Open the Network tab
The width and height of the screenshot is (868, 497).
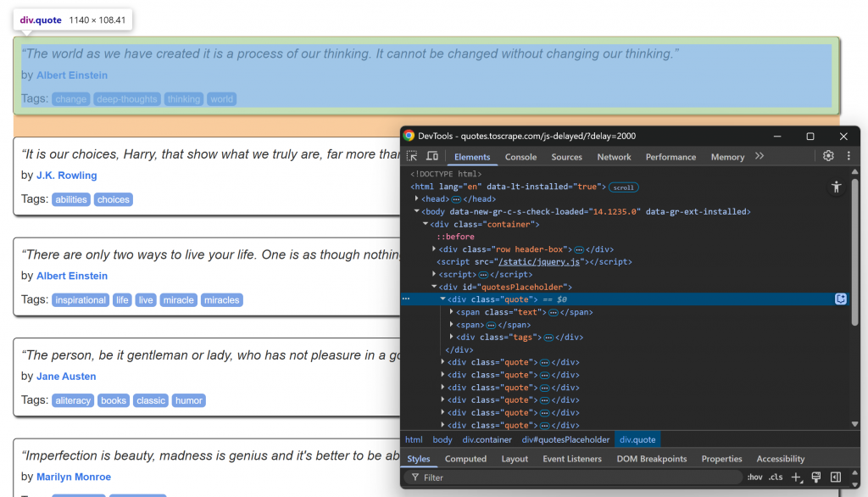pos(614,157)
